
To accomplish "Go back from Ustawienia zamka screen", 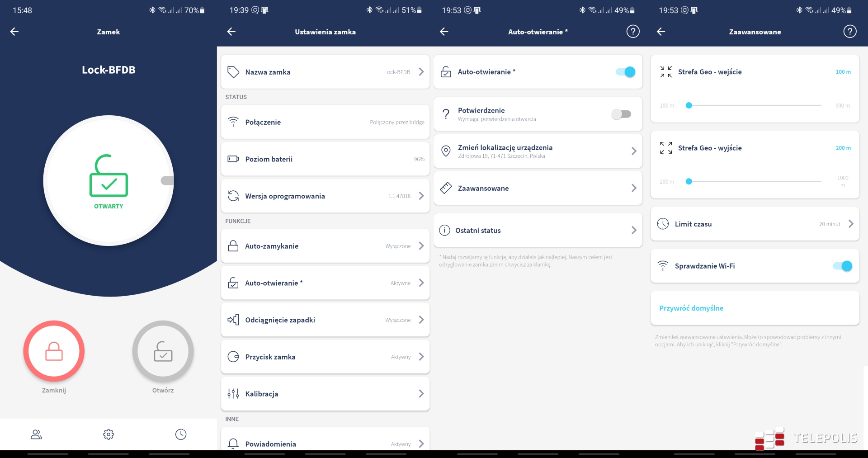I will 231,32.
